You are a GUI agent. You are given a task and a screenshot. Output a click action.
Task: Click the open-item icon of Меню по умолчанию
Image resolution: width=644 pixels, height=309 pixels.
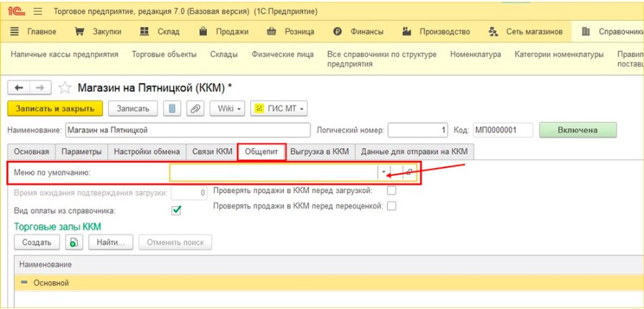[x=409, y=173]
